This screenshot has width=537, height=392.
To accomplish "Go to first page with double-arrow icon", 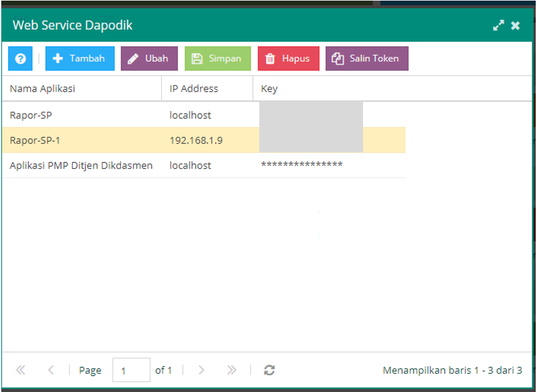I will coord(20,371).
